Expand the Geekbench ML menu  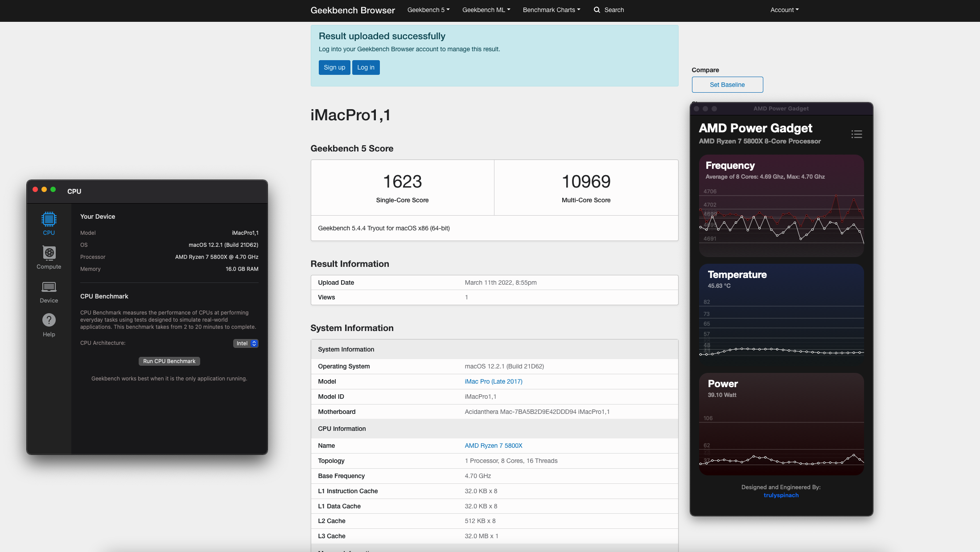(486, 10)
